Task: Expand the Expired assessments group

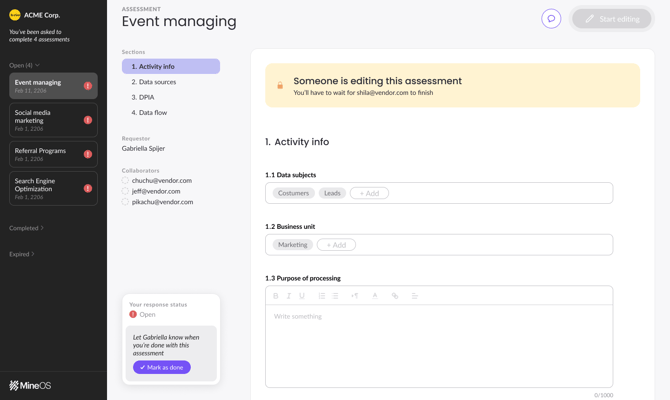Action: [x=21, y=254]
